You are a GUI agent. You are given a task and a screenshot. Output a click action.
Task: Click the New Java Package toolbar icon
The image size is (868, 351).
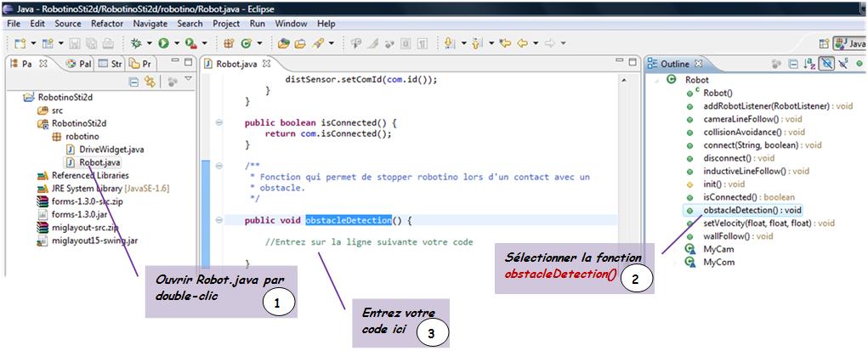click(x=229, y=42)
